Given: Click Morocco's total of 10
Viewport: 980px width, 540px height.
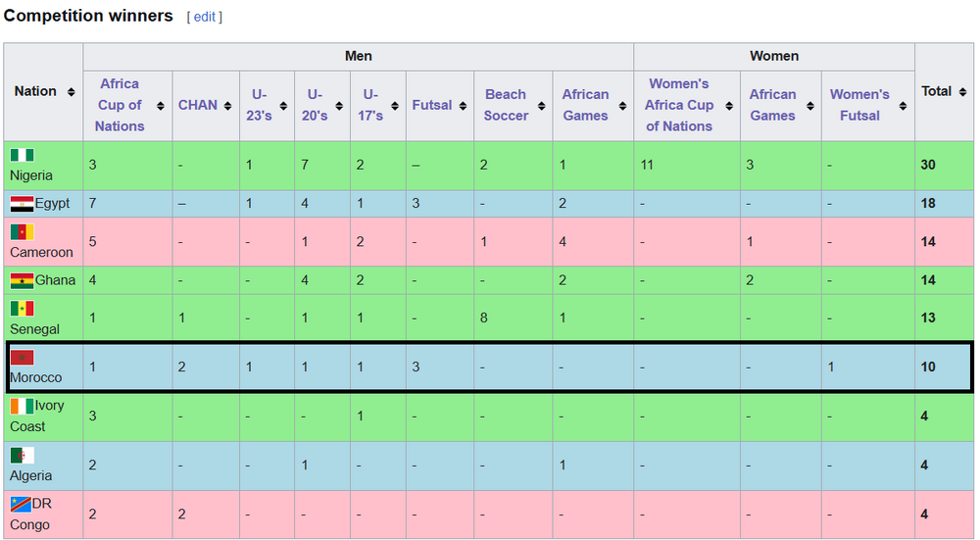Looking at the screenshot, I should pos(928,367).
